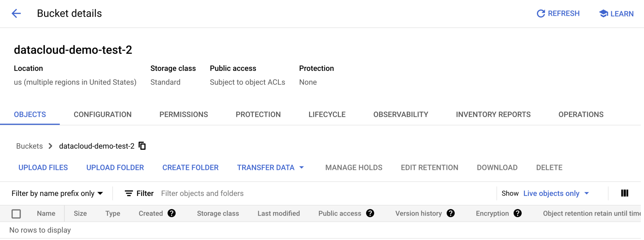Click the Filter funnel icon
The image size is (644, 240).
(128, 193)
